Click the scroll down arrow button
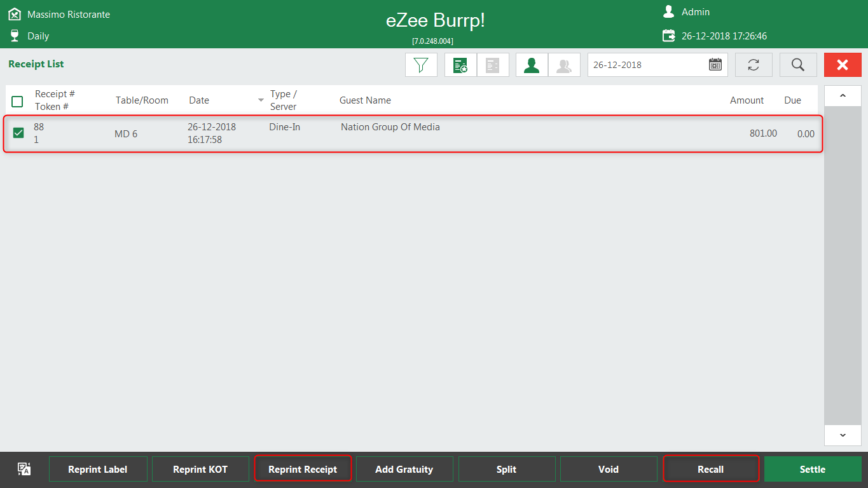This screenshot has width=868, height=488. pos(843,435)
